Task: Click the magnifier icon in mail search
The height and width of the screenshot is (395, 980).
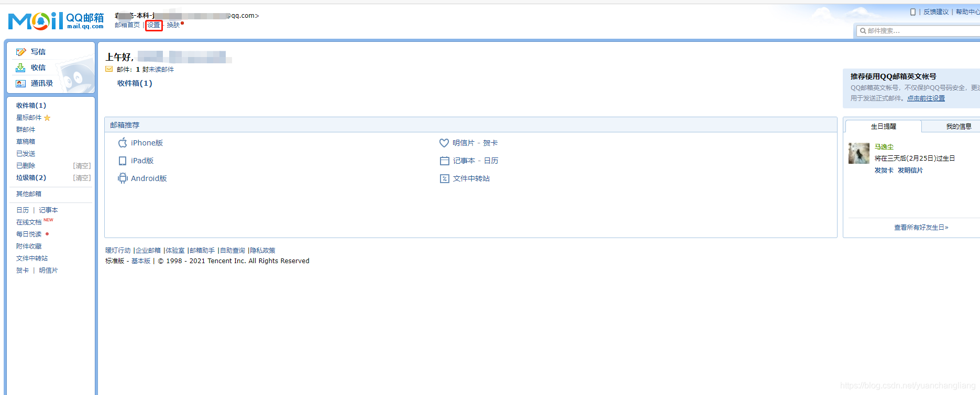Action: pos(863,31)
